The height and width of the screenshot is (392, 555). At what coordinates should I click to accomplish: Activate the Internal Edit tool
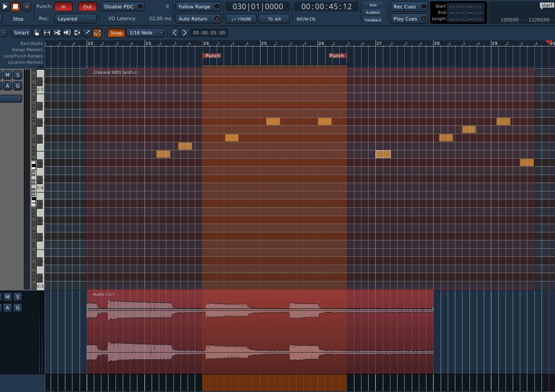pos(97,33)
